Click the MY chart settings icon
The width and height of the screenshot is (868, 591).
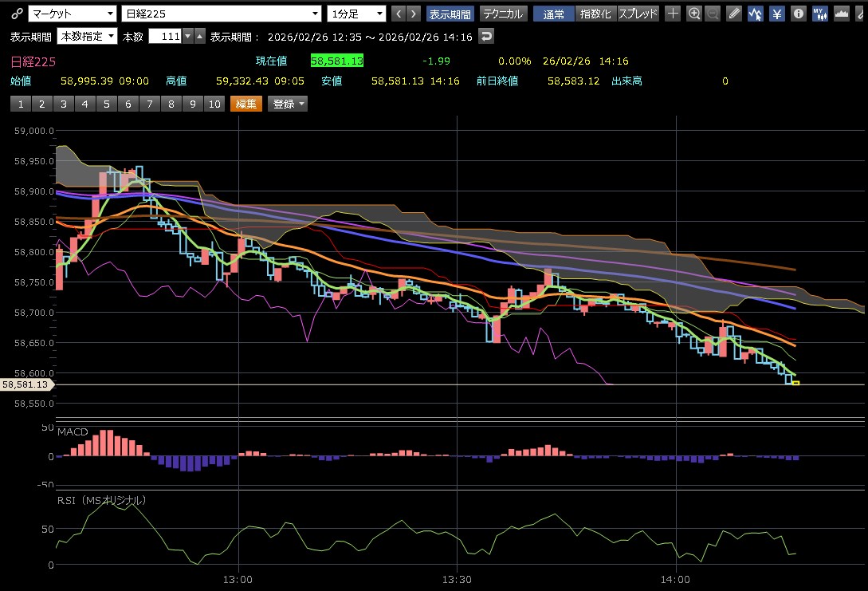click(x=819, y=14)
